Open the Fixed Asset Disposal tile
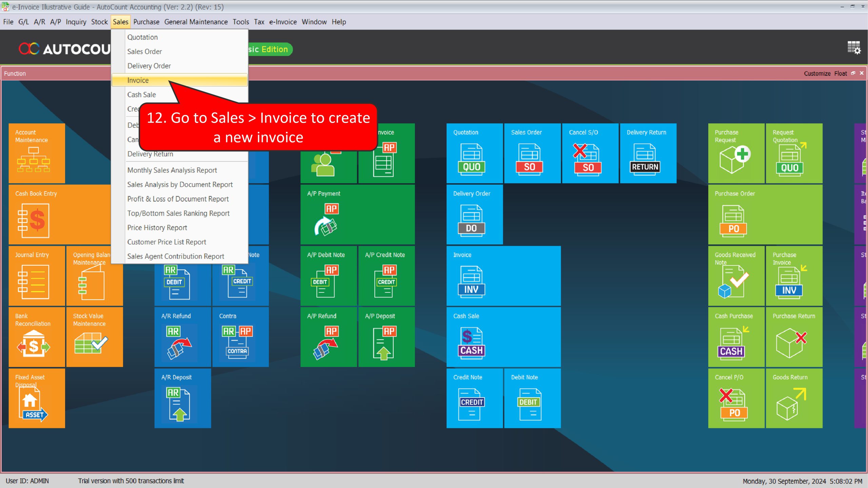This screenshot has height=488, width=868. tap(37, 398)
